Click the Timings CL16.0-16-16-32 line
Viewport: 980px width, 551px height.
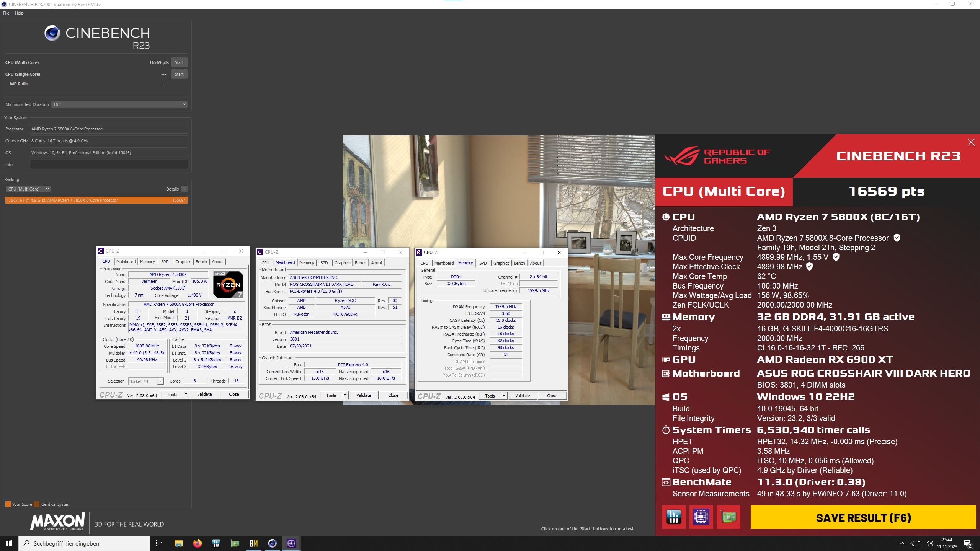tap(810, 348)
